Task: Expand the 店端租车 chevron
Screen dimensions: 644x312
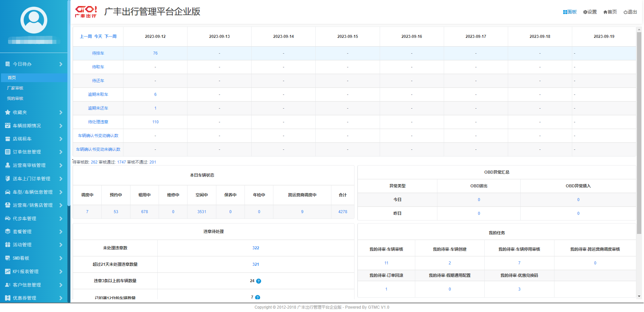Action: coord(61,139)
